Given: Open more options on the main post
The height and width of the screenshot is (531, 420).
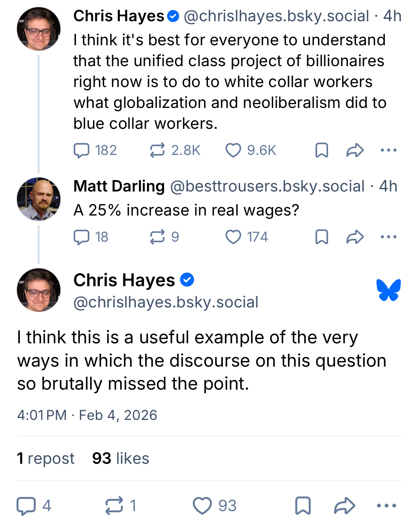Looking at the screenshot, I should click(387, 506).
